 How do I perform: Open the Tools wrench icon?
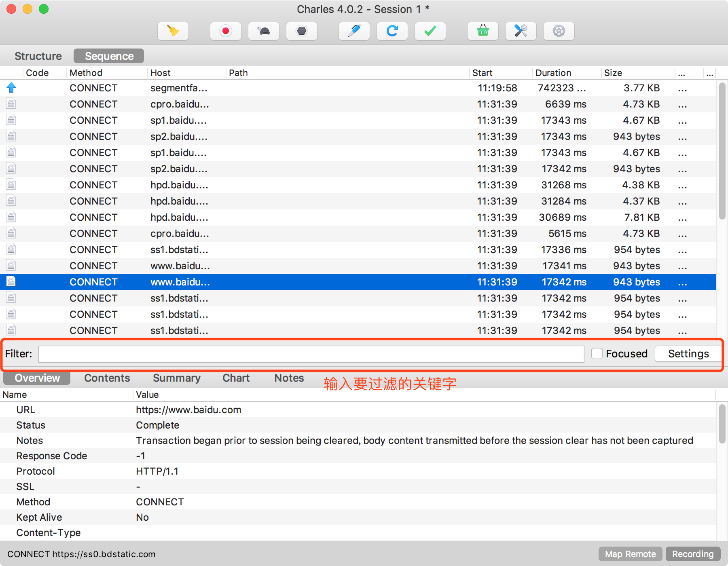[x=521, y=31]
